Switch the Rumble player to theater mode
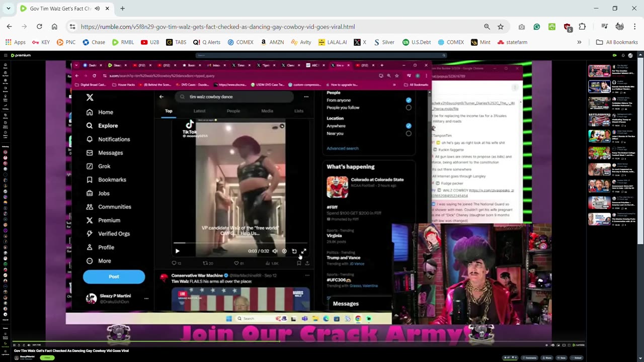The width and height of the screenshot is (644, 362). pos(563,345)
